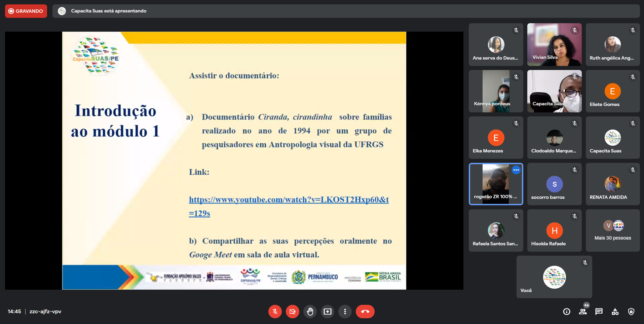Open the chat panel icon

coord(599,312)
